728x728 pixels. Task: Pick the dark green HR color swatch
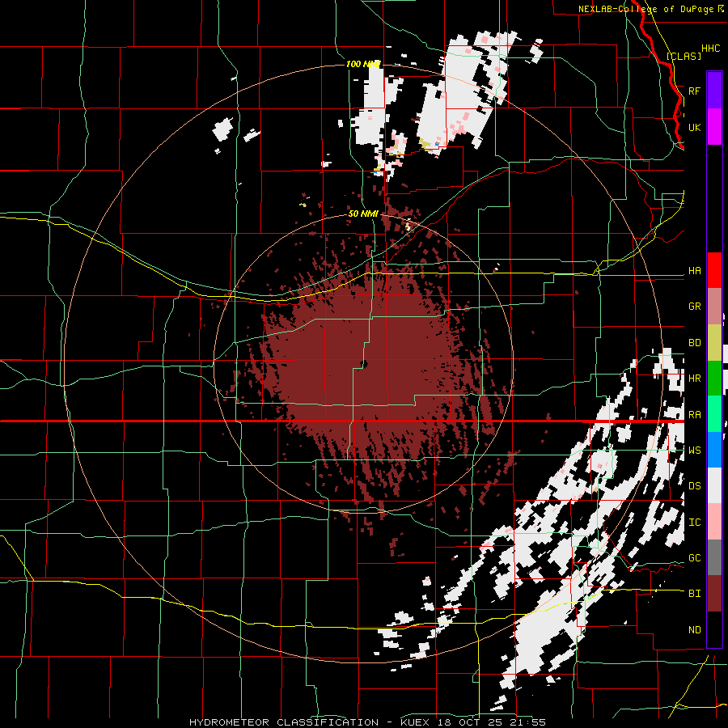[x=714, y=379]
